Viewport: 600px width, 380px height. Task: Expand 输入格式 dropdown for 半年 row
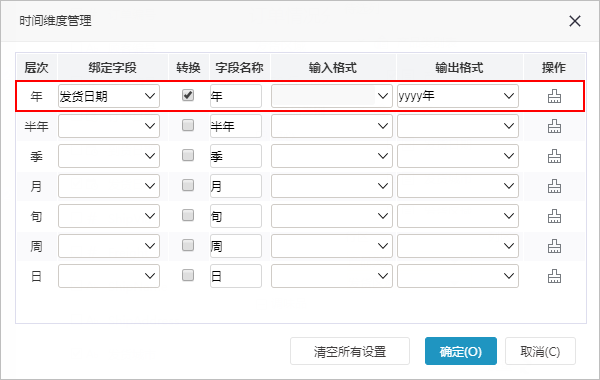(x=332, y=126)
